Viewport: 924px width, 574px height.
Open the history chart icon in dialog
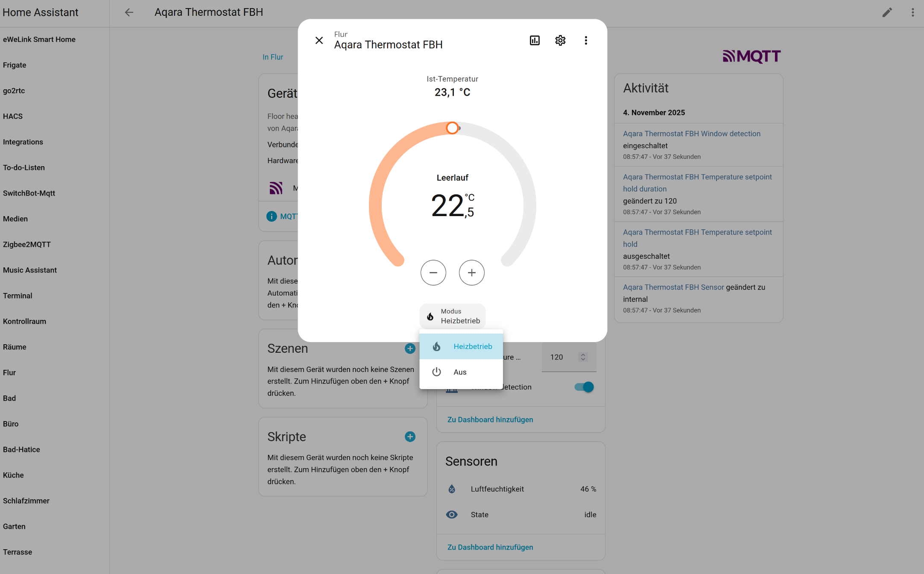(x=535, y=41)
